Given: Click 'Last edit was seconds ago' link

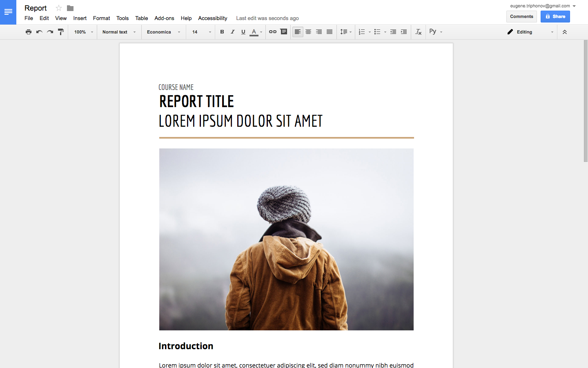Looking at the screenshot, I should click(267, 18).
